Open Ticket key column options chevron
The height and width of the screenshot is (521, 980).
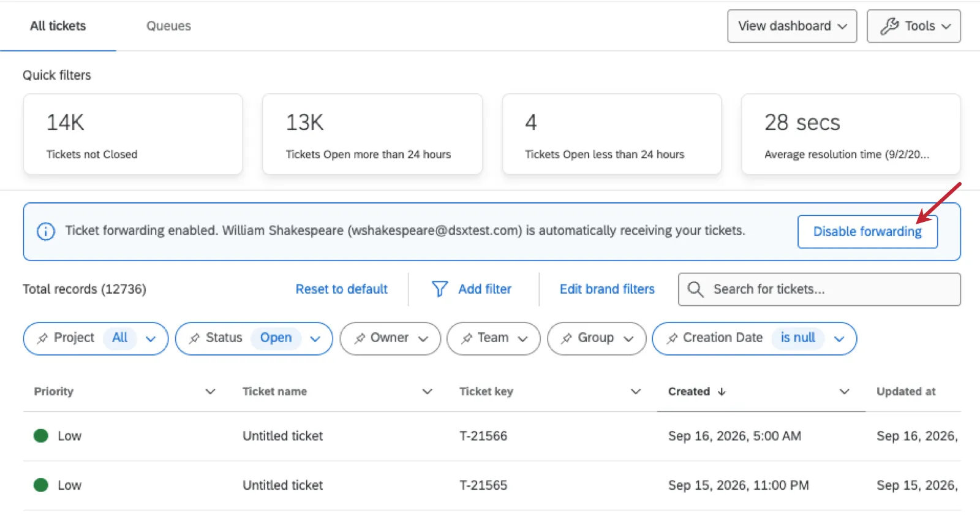coord(636,392)
